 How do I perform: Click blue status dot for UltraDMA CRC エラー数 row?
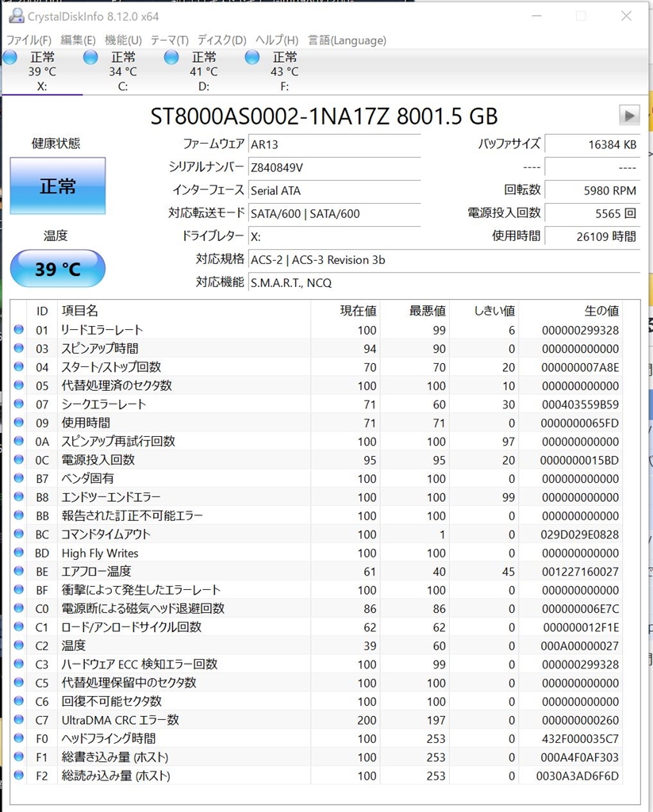coord(19,719)
